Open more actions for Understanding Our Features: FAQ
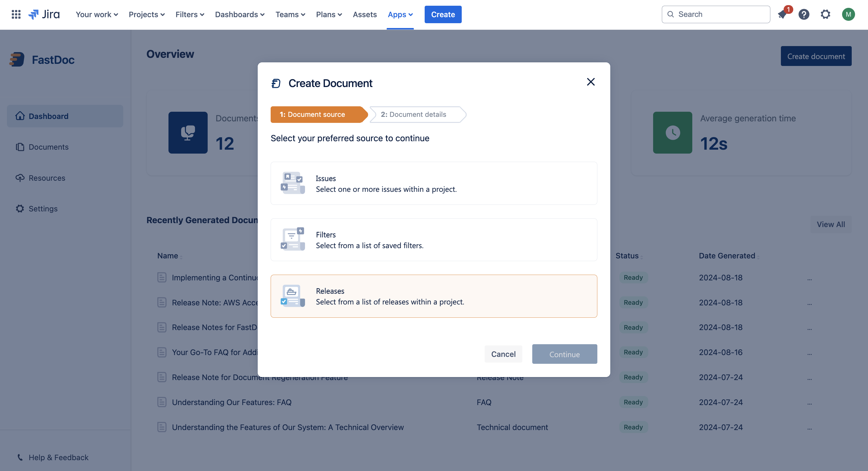 tap(809, 403)
